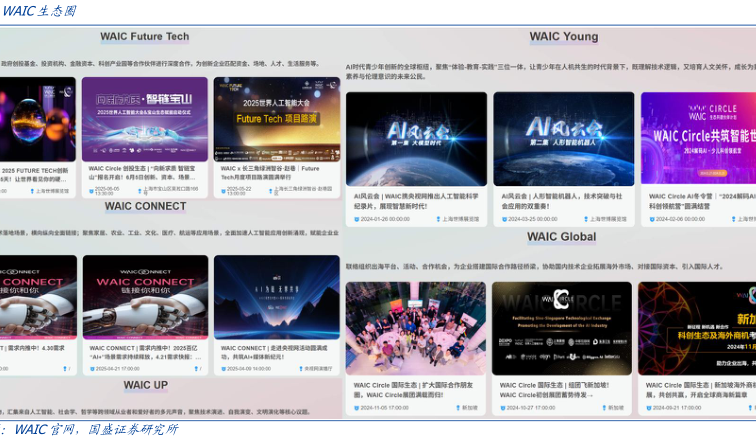Click the date text 2025-05-22 13:00:00
This screenshot has height=448, width=756.
pos(239,191)
